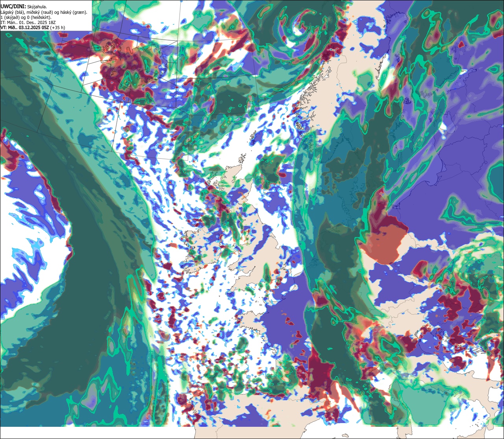The image size is (504, 439).
Task: Click the 'UWC/DINI: Skýjahula.' title line
Action: pos(24,6)
